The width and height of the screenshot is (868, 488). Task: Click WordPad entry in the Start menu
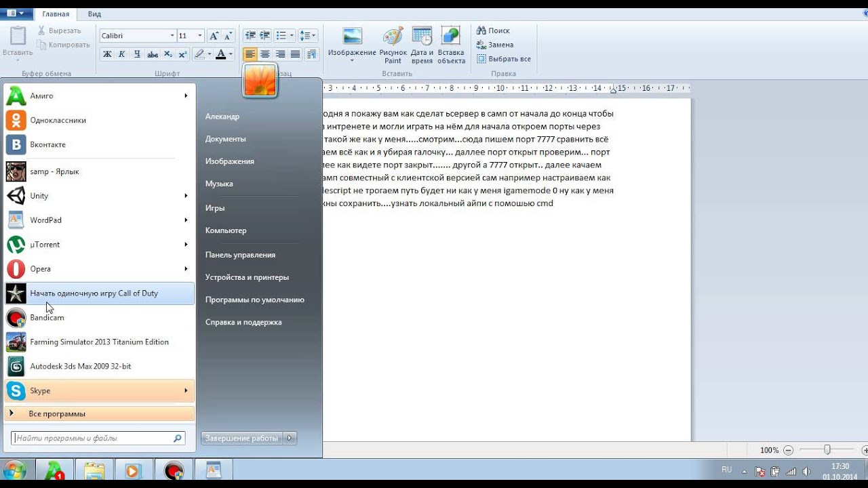point(100,220)
